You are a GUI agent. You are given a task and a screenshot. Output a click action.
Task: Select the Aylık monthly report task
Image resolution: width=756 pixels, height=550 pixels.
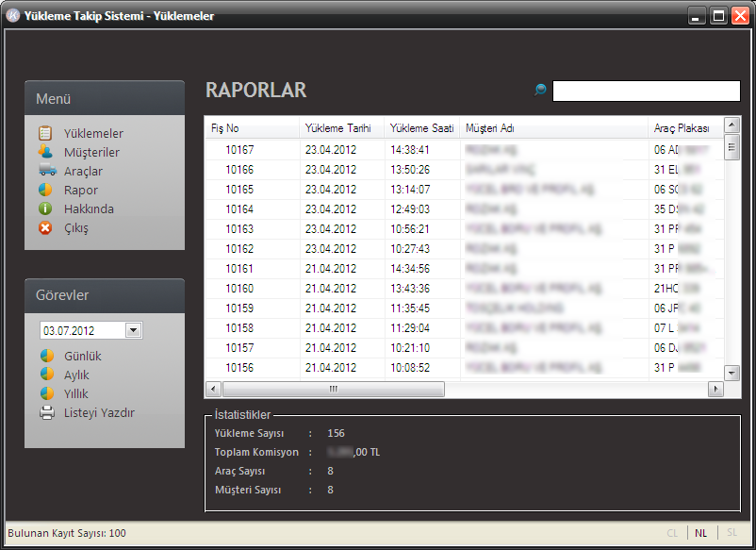pyautogui.click(x=76, y=375)
